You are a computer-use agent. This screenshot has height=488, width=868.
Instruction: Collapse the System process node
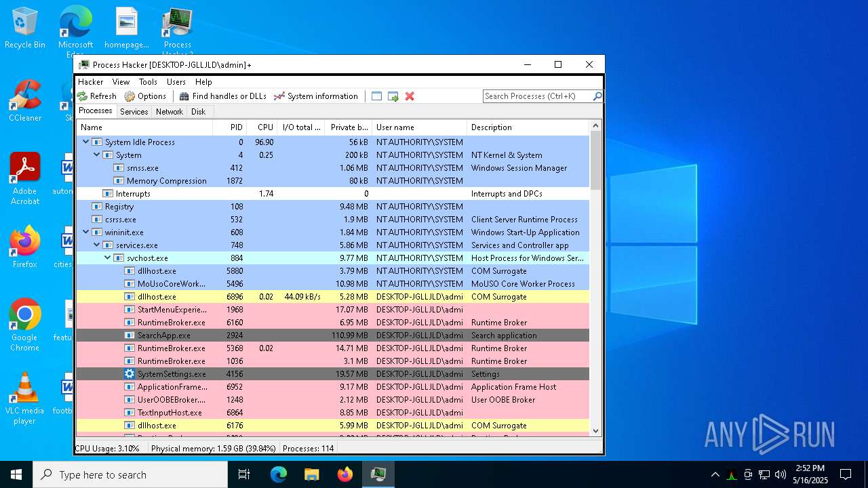pyautogui.click(x=96, y=155)
